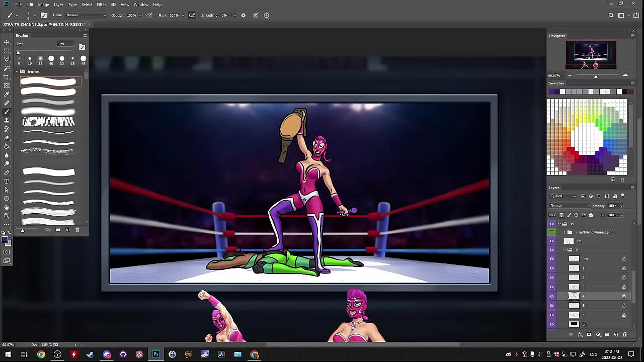Viewport: 644px width, 362px height.
Task: Open the Window menu
Action: click(141, 5)
